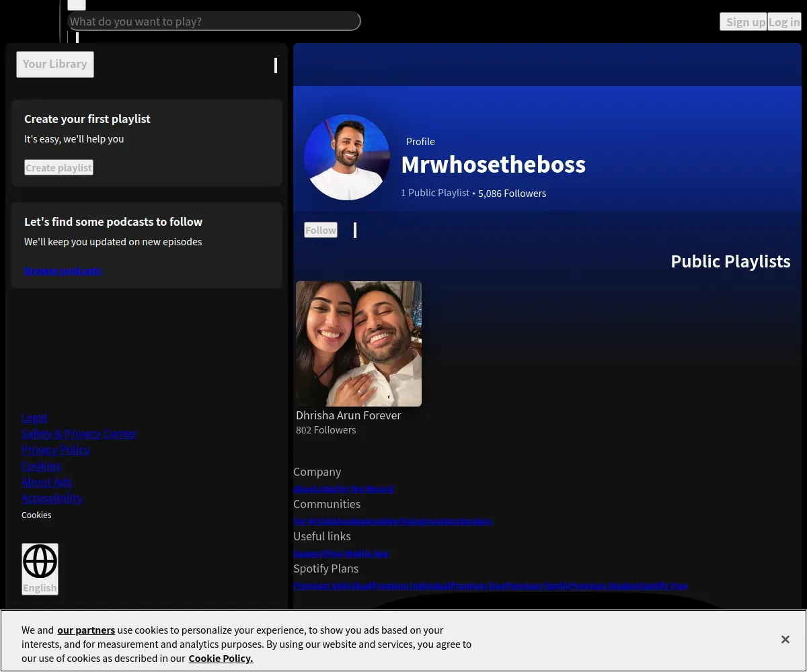The image size is (807, 672).
Task: Open the Legal link
Action: click(x=34, y=417)
